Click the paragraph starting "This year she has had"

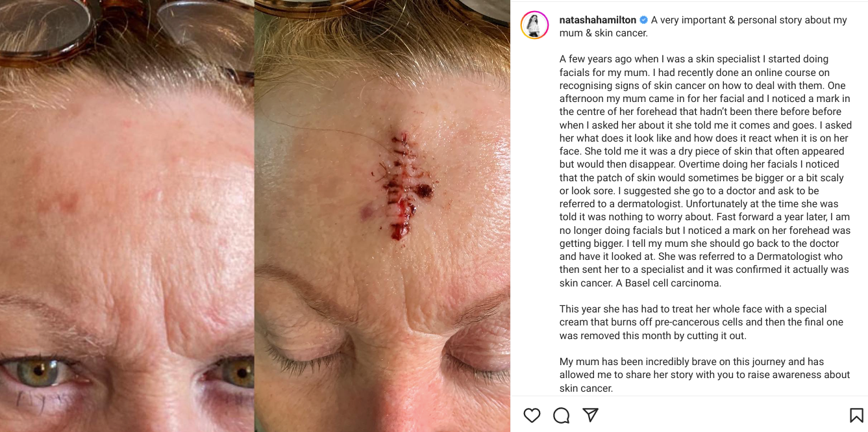(x=702, y=322)
